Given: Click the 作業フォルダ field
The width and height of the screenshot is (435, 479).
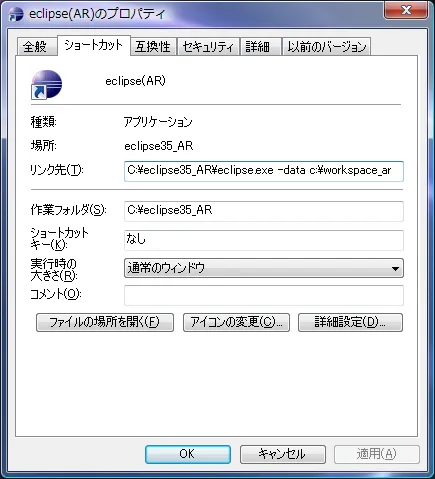Looking at the screenshot, I should [264, 211].
